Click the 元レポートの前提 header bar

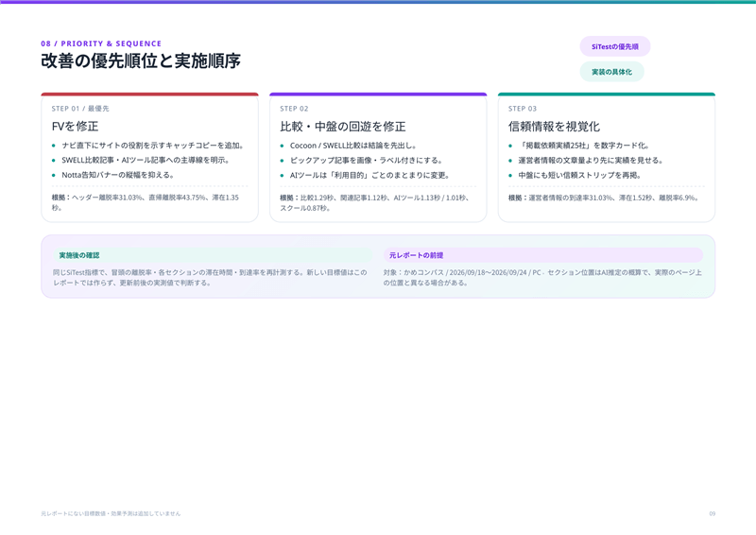click(x=542, y=255)
